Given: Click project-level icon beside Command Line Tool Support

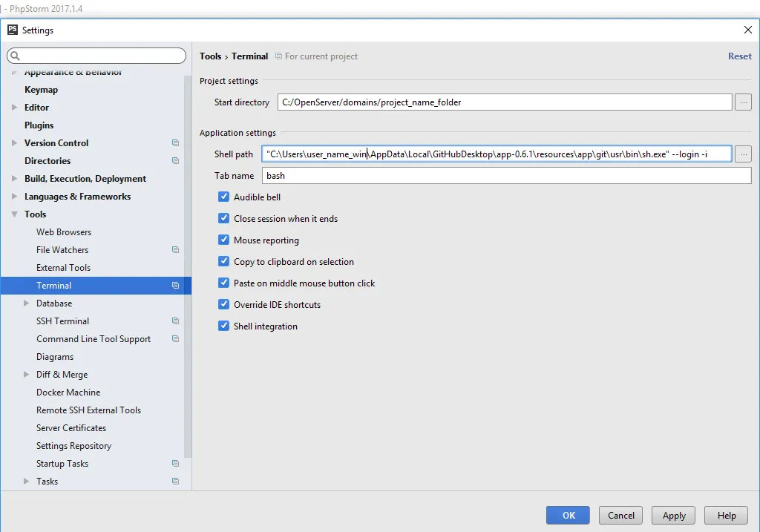Looking at the screenshot, I should pos(175,339).
